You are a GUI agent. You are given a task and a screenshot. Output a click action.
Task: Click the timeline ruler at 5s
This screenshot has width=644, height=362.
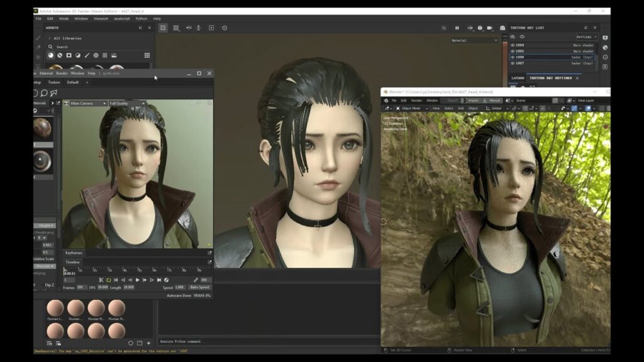139,270
